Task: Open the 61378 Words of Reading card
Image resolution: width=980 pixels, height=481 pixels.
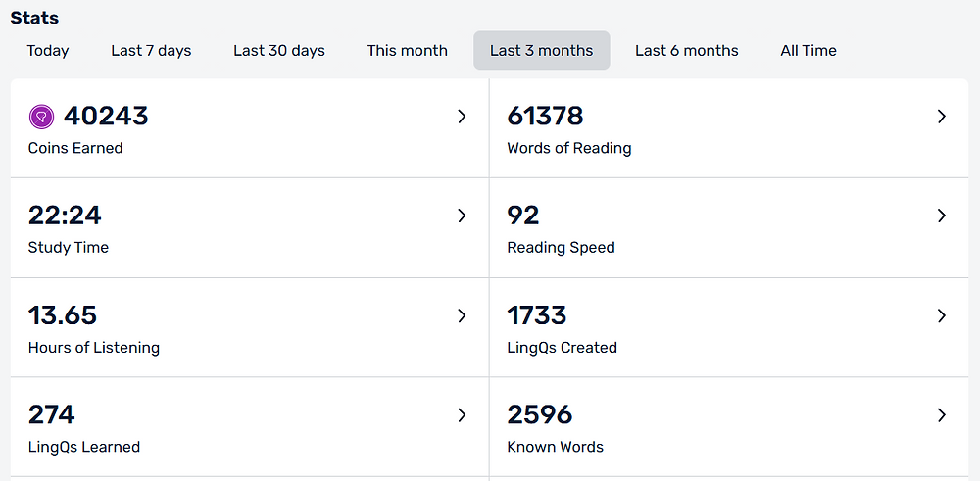Action: tap(729, 128)
